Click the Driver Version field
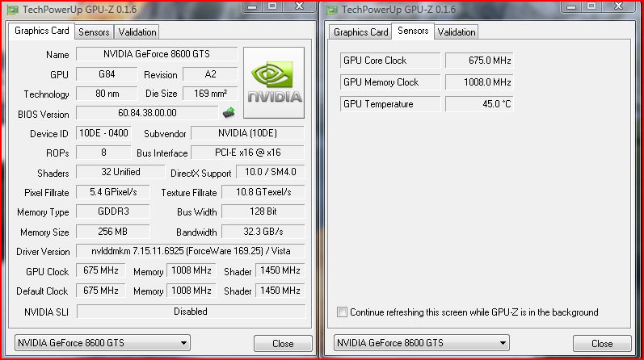This screenshot has width=644, height=360. coord(191,251)
